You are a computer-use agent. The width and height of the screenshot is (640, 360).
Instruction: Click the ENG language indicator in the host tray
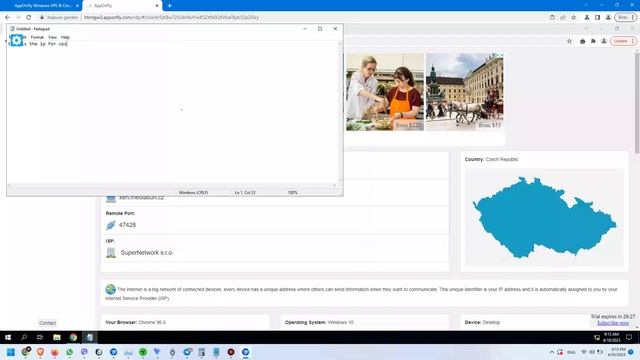coord(571,352)
